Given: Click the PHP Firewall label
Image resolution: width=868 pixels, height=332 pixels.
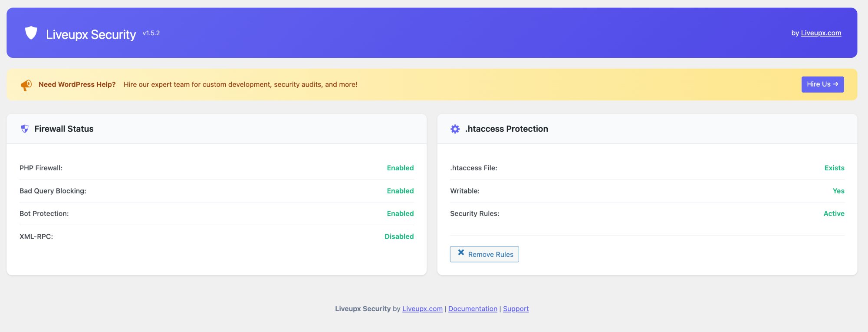Looking at the screenshot, I should click(x=41, y=168).
